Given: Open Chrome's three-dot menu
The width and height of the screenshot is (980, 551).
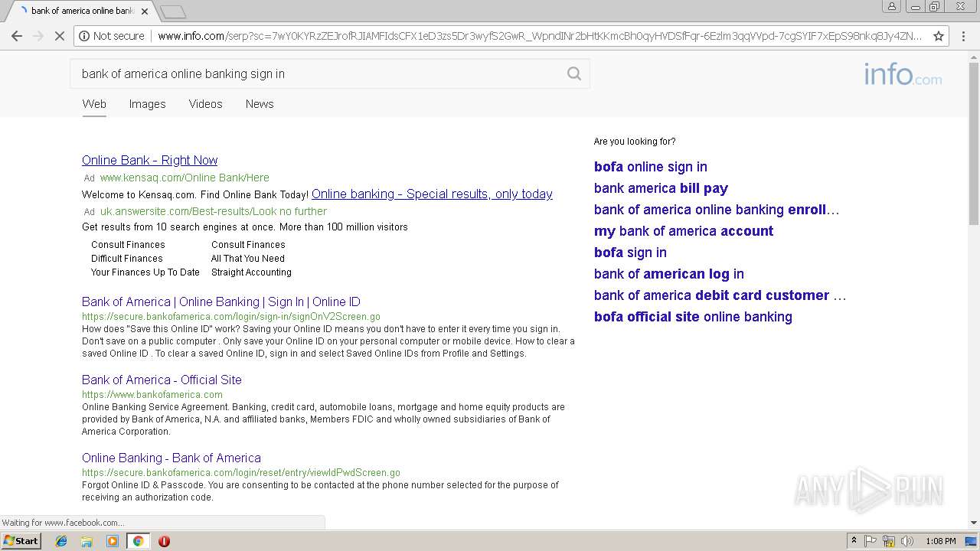Looking at the screenshot, I should [x=962, y=36].
